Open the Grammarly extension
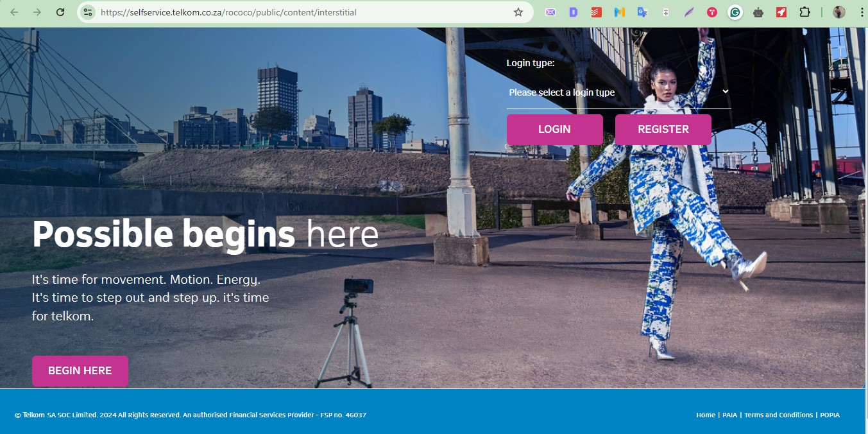868x434 pixels. pos(735,12)
